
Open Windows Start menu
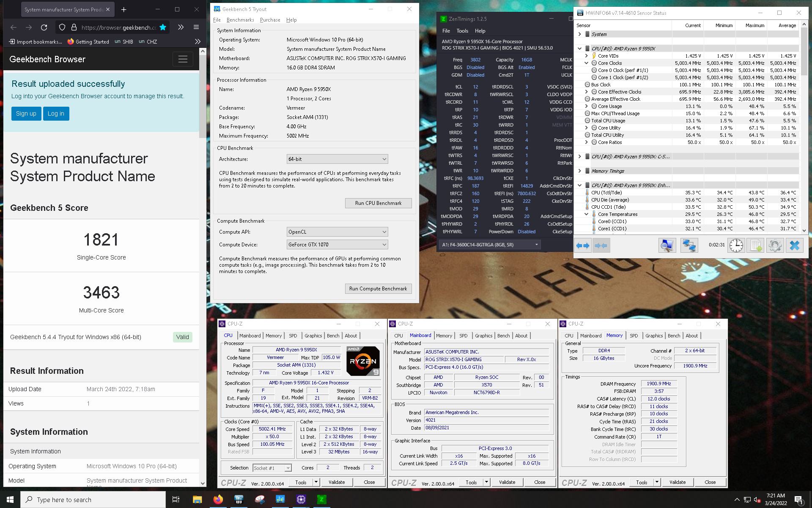10,500
